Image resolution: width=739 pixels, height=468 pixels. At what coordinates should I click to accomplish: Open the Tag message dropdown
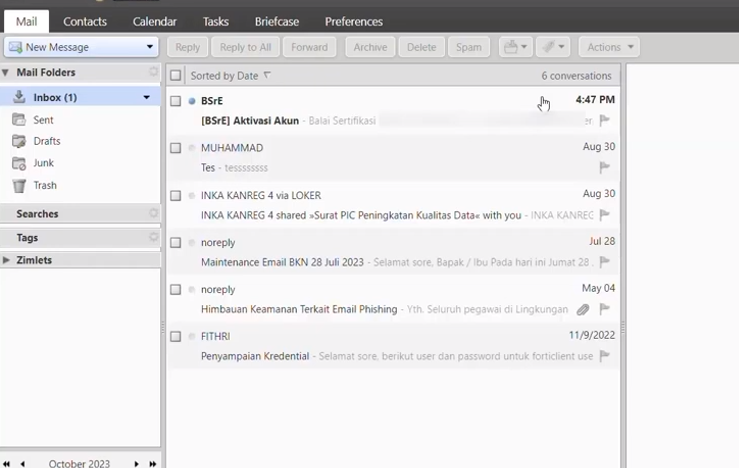553,47
